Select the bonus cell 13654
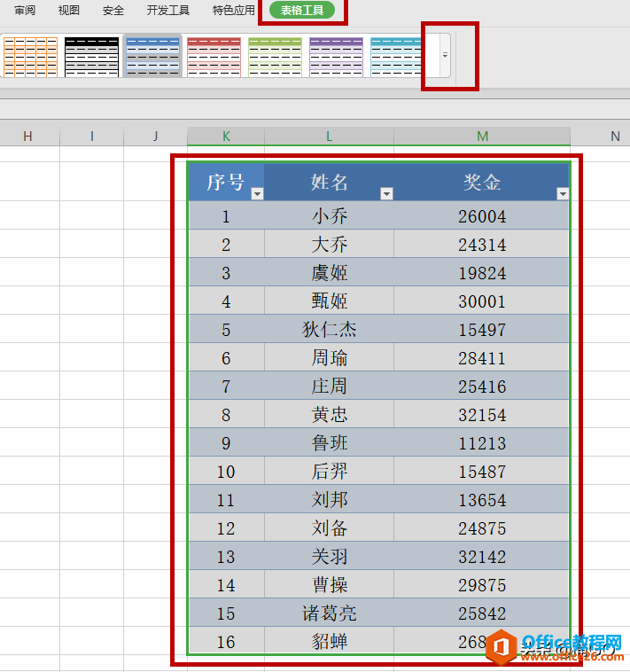The height and width of the screenshot is (672, 630). 482,499
